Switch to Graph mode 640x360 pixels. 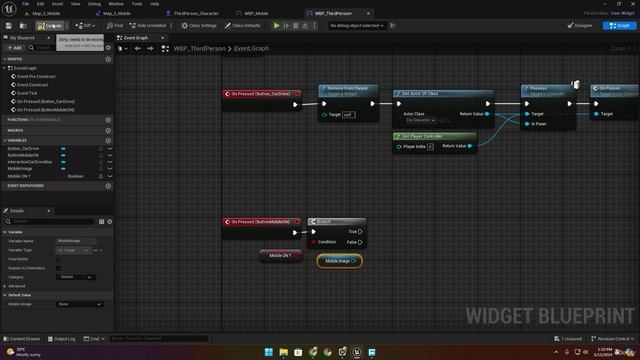(619, 26)
